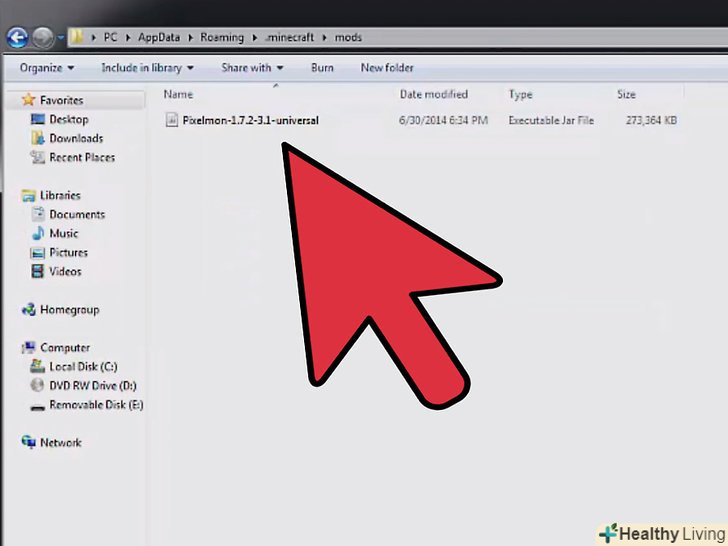Select the Pixelmon-1.7.2-3.1-universal file
The image size is (728, 546).
coord(251,120)
